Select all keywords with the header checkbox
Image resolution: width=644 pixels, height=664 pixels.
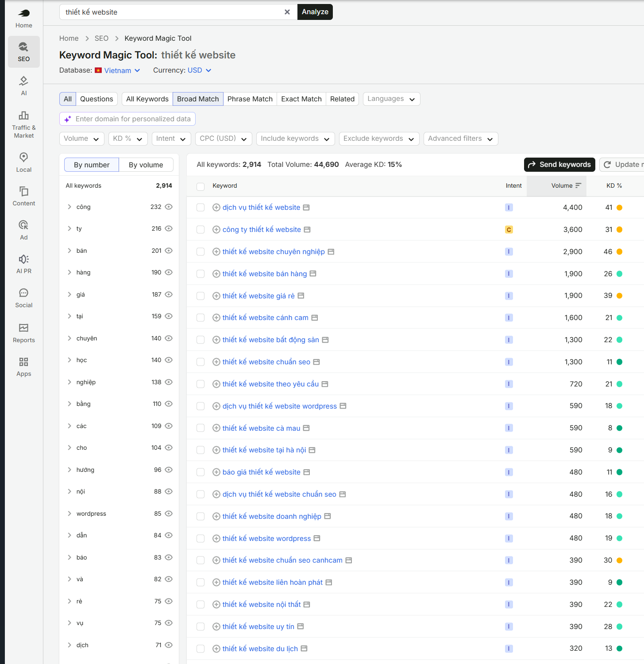pos(201,186)
